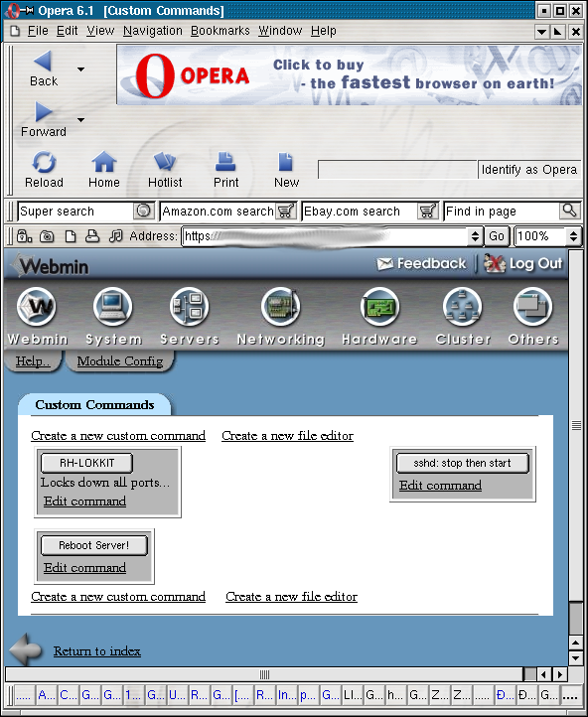Image resolution: width=588 pixels, height=717 pixels.
Task: Open the View menu
Action: pyautogui.click(x=100, y=31)
